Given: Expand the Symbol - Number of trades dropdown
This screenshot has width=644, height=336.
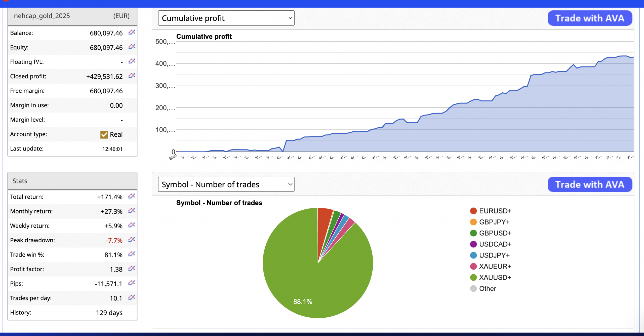Looking at the screenshot, I should [226, 184].
